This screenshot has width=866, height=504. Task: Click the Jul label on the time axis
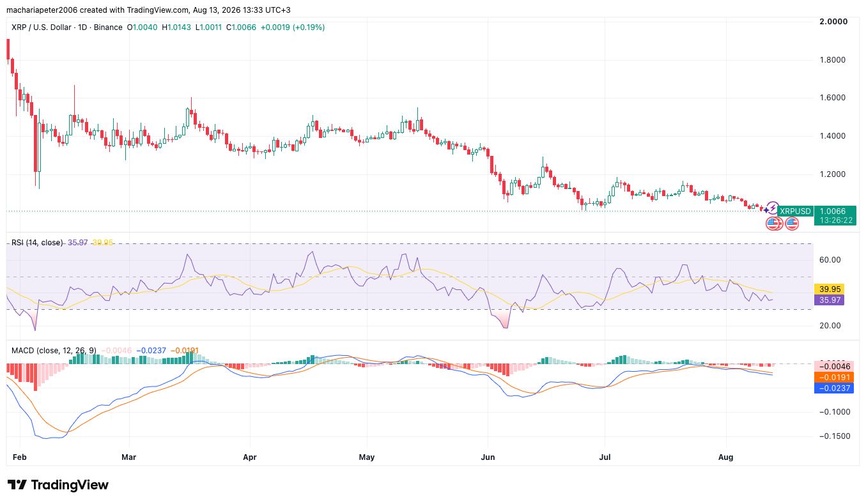pyautogui.click(x=605, y=457)
